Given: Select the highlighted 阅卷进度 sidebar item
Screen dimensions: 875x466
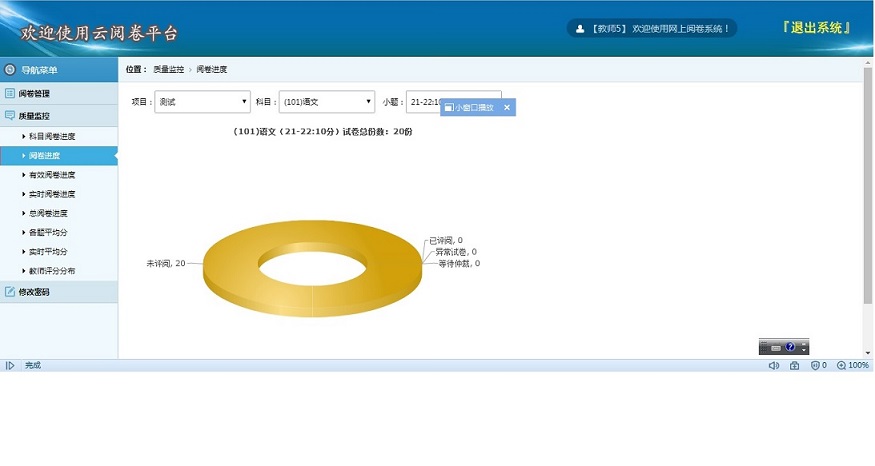Looking at the screenshot, I should pyautogui.click(x=59, y=155).
